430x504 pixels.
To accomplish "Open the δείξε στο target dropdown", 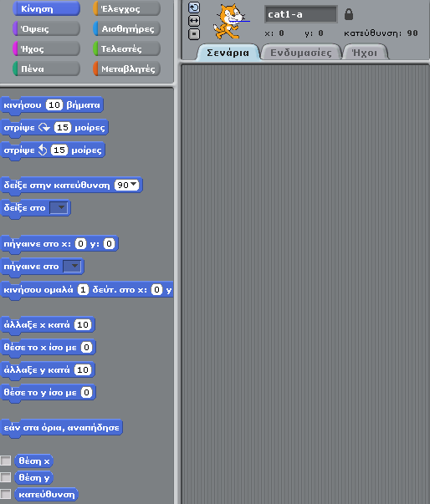I will 59,207.
